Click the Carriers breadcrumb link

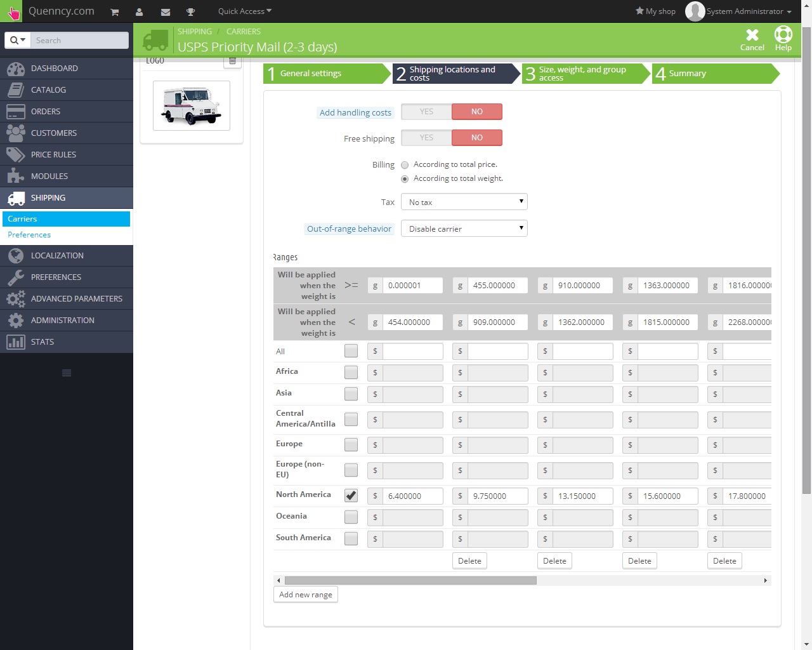pos(244,32)
